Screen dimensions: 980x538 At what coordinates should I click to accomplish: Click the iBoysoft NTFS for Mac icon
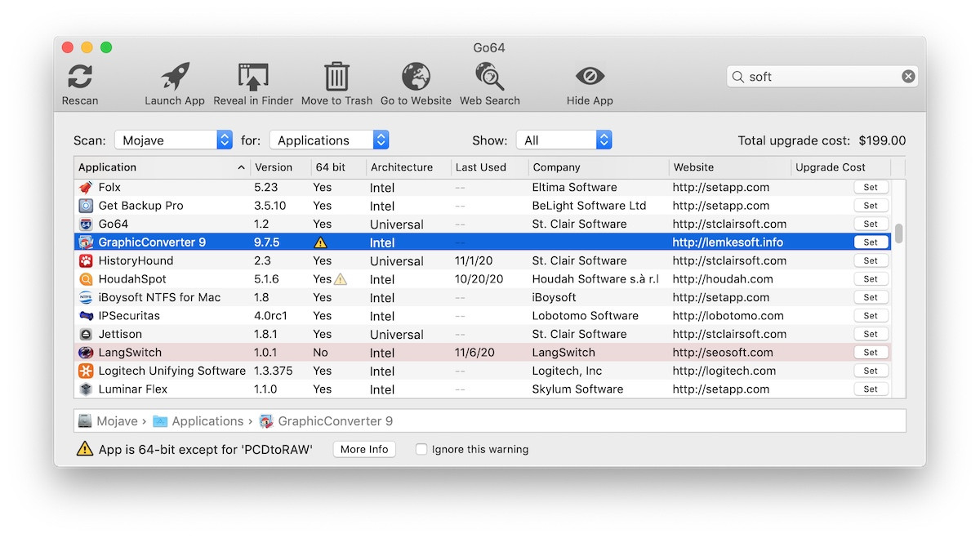(x=86, y=297)
